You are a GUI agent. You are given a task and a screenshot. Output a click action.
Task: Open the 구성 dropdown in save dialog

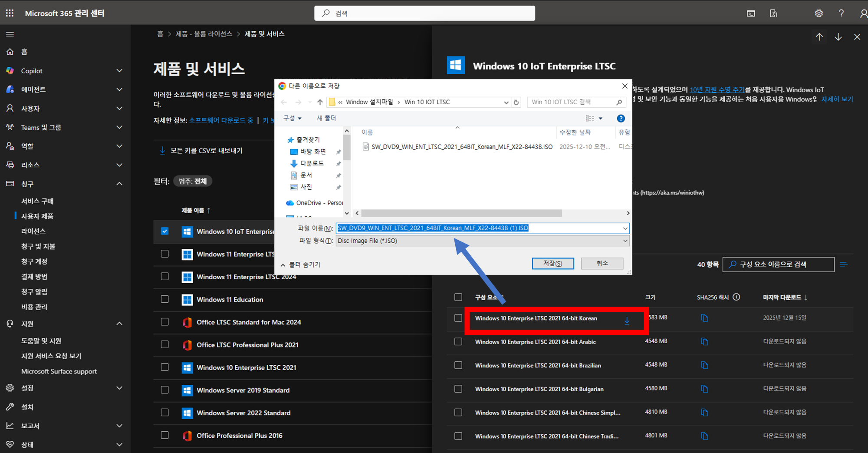coord(292,118)
